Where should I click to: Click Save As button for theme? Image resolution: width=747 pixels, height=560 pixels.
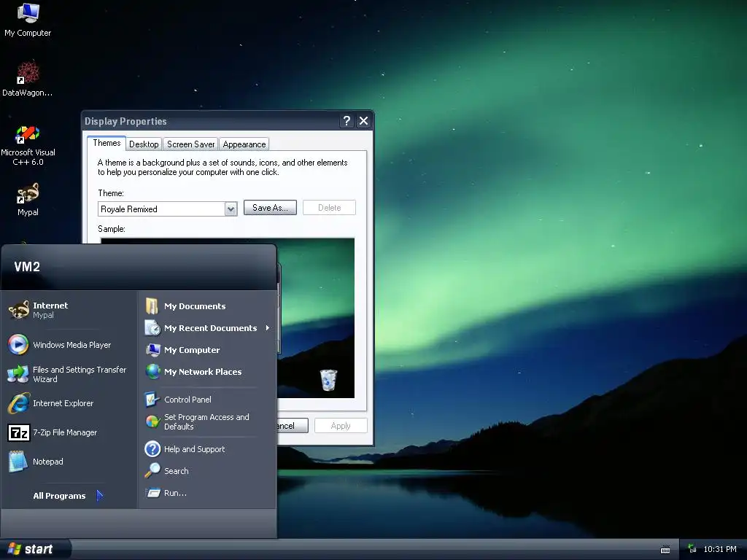pos(270,208)
